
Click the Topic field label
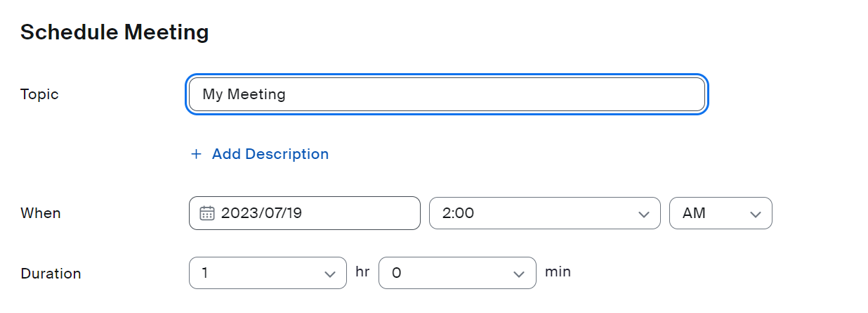click(x=39, y=94)
